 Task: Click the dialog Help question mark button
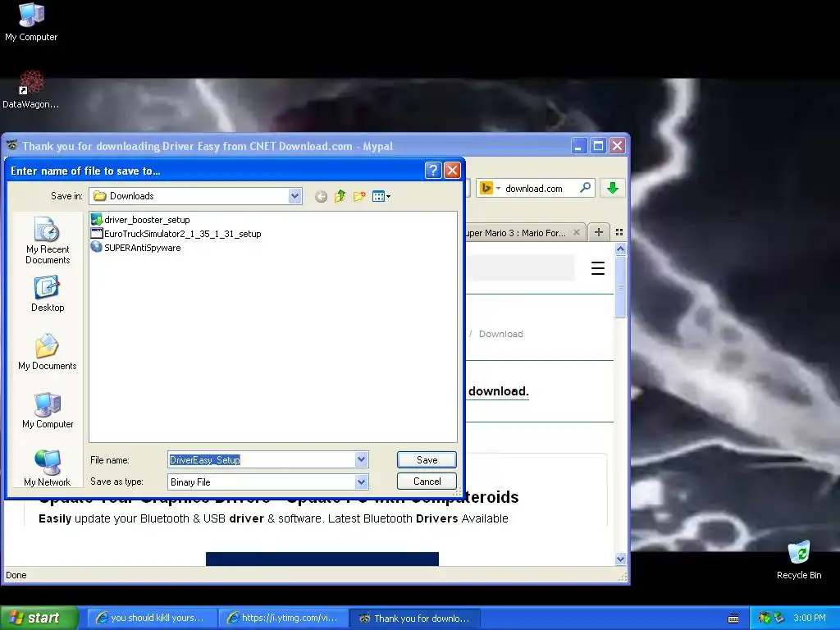tap(433, 171)
